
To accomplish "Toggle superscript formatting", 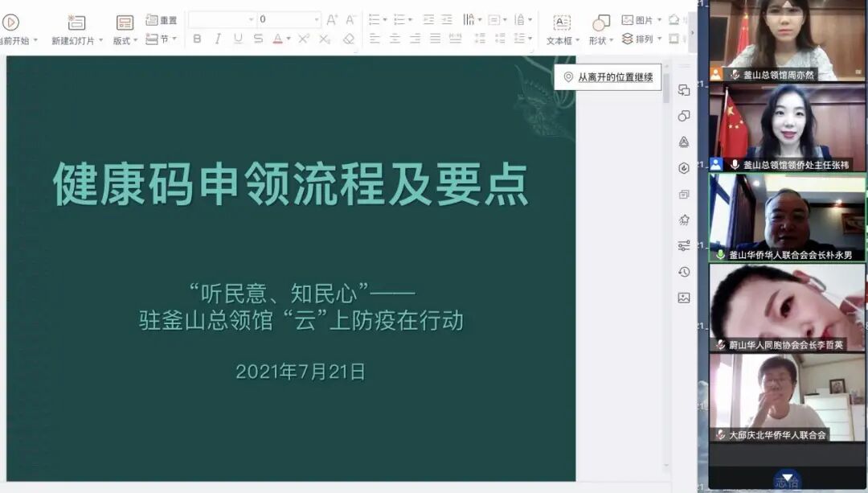I will [x=303, y=39].
